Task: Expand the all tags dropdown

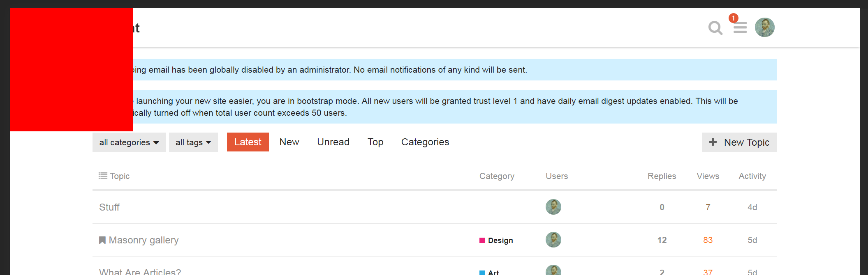Action: (193, 142)
